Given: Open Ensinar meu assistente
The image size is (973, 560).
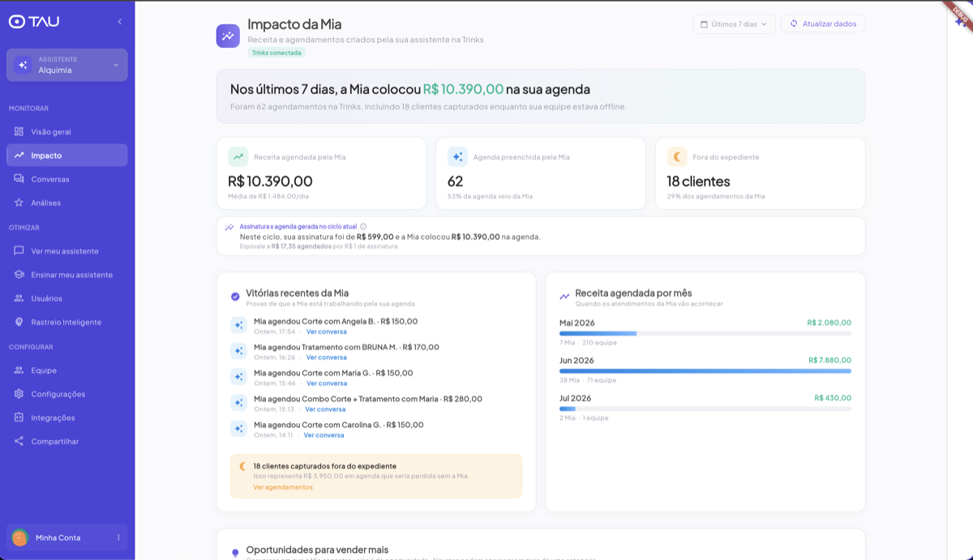Looking at the screenshot, I should [67, 275].
